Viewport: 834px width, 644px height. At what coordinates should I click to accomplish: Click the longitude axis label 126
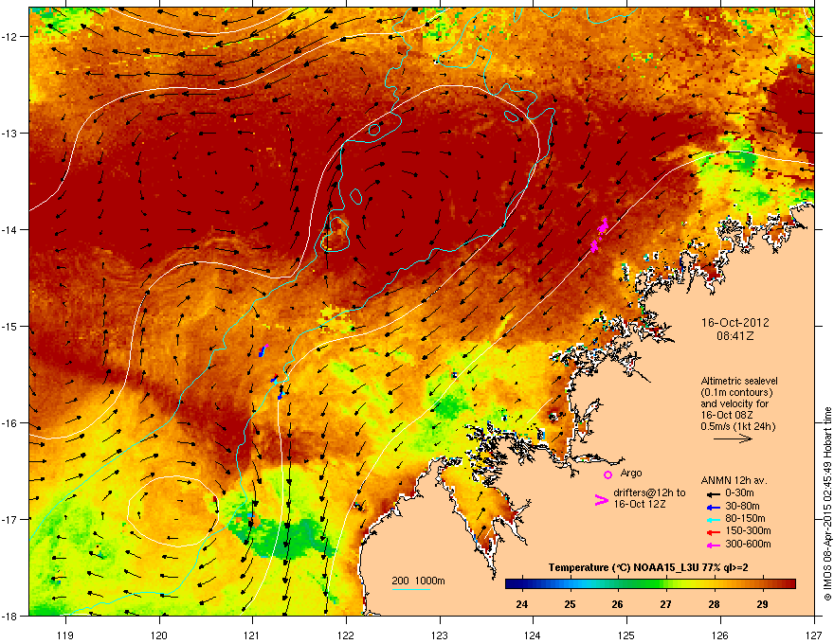tap(720, 635)
